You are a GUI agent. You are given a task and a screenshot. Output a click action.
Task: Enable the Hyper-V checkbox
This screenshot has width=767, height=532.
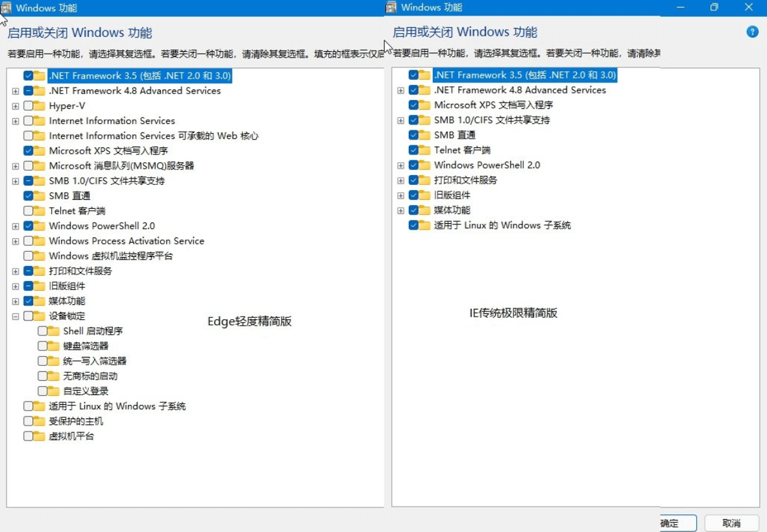pos(29,106)
